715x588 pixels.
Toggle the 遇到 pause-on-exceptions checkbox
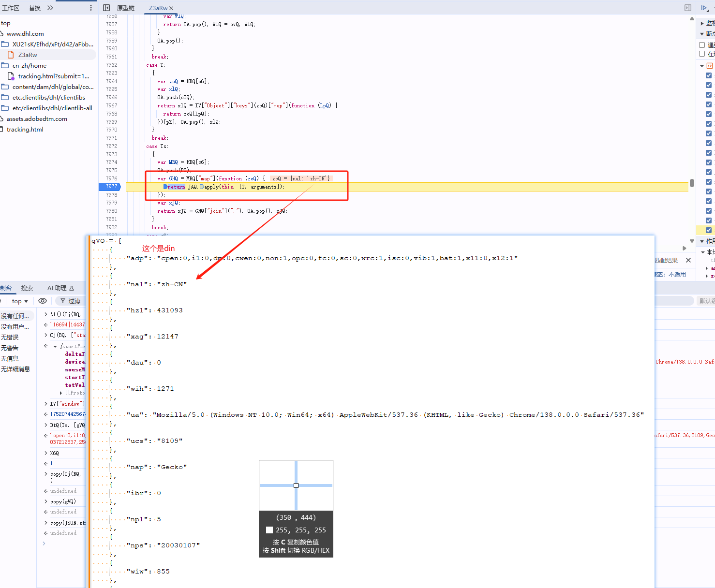702,45
